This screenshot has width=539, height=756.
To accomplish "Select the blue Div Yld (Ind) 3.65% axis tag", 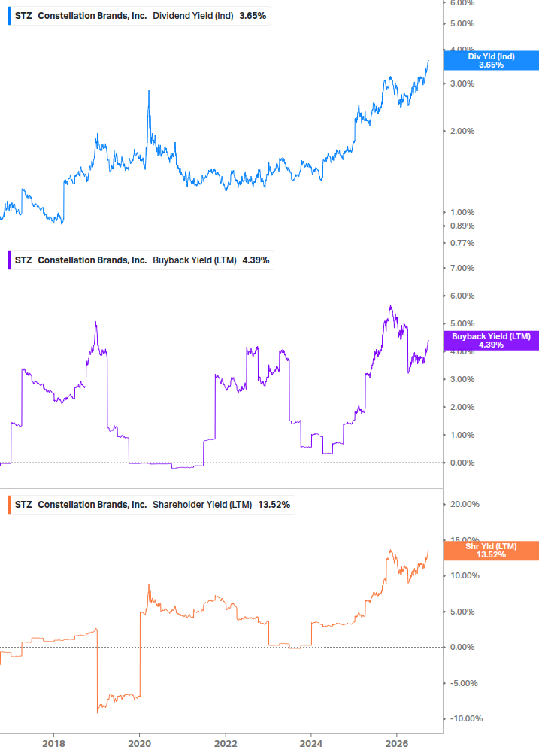I will click(491, 61).
